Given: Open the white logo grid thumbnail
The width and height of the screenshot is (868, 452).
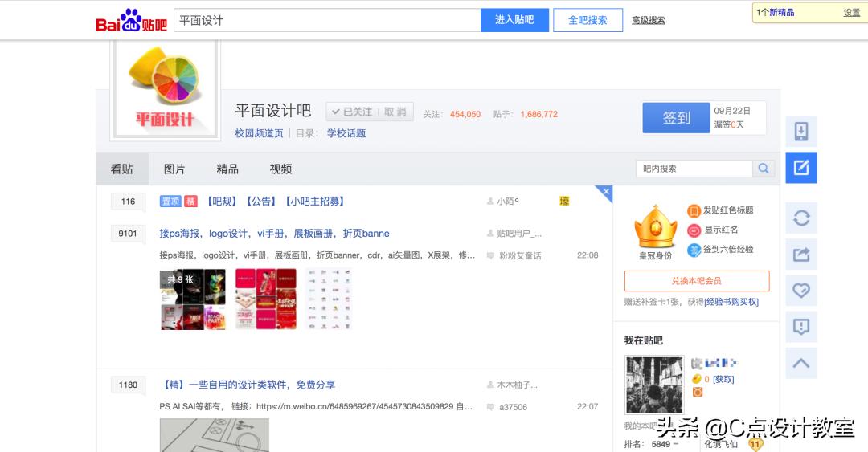Looking at the screenshot, I should coord(329,299).
